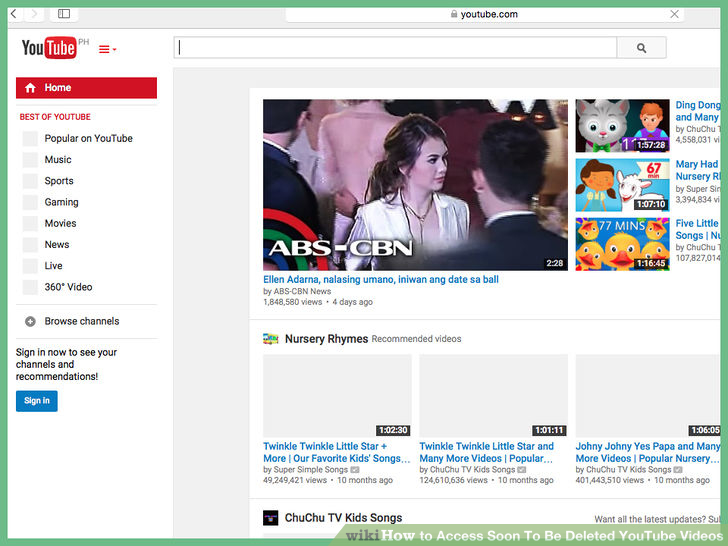Image resolution: width=728 pixels, height=546 pixels.
Task: Go forward with browser forward arrow
Action: 34,14
